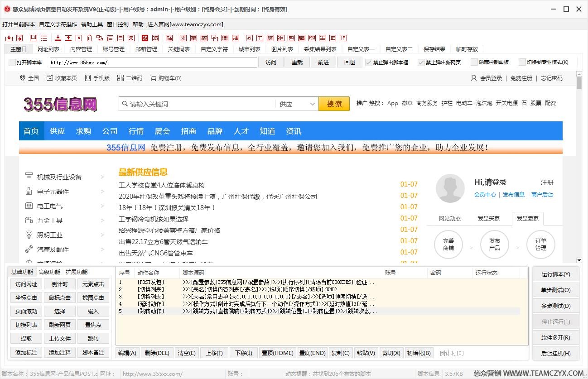Click the browser scrollbar down arrow
588x379 pixels.
pos(579,260)
